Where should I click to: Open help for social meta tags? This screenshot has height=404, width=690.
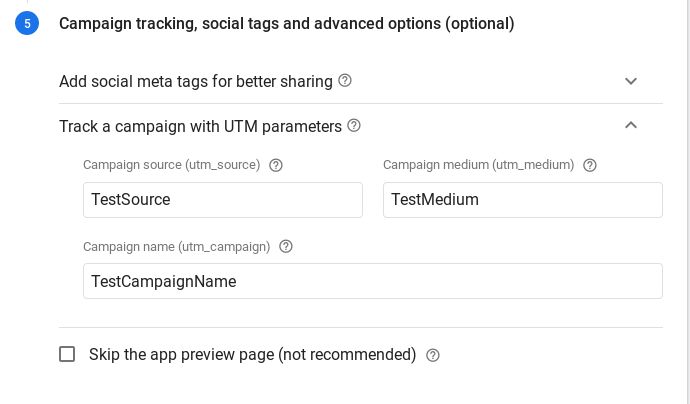tap(345, 81)
